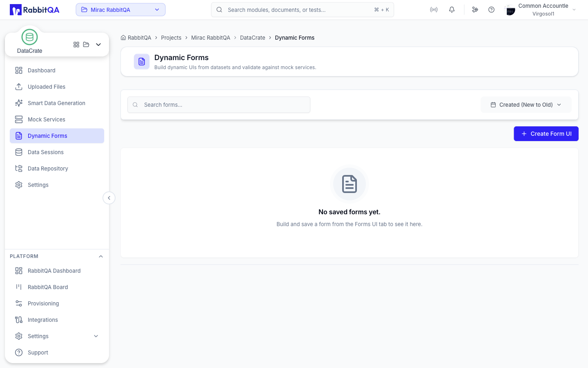The width and height of the screenshot is (588, 368).
Task: Open the broadcast signal icon in header
Action: (434, 10)
